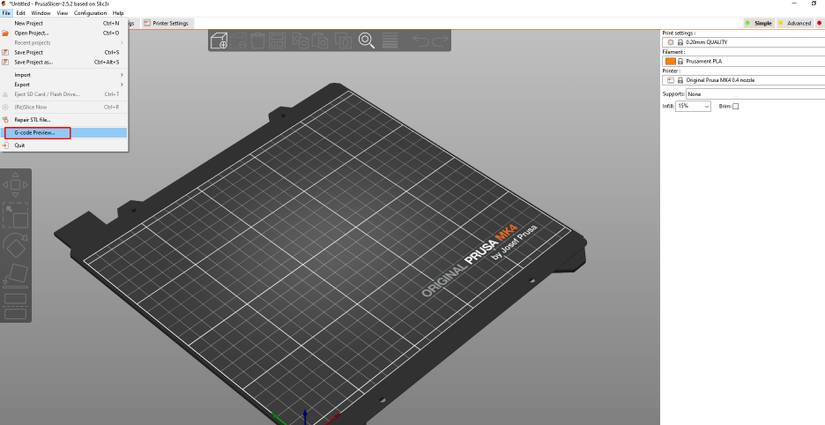
Task: Choose Quit from File menu
Action: (x=64, y=145)
